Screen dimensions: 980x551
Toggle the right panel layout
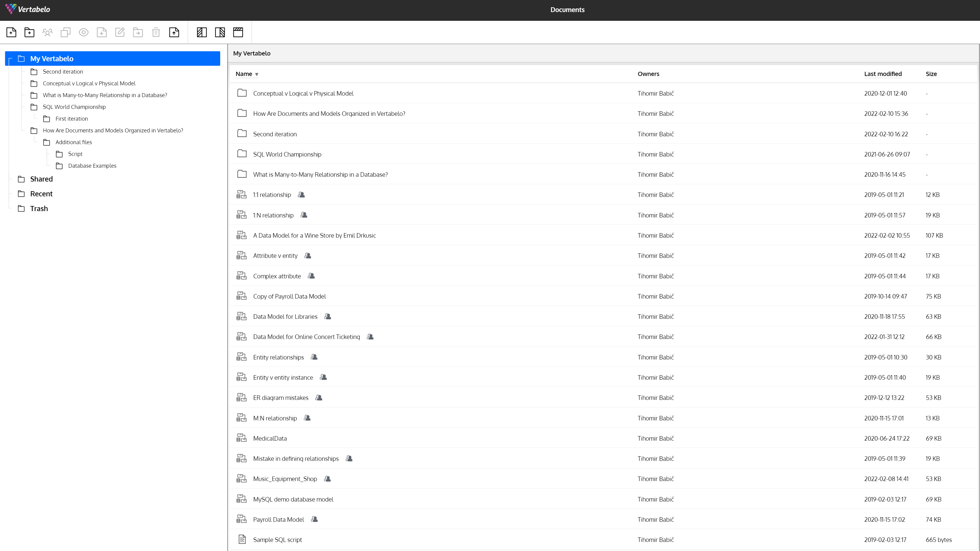coord(220,32)
